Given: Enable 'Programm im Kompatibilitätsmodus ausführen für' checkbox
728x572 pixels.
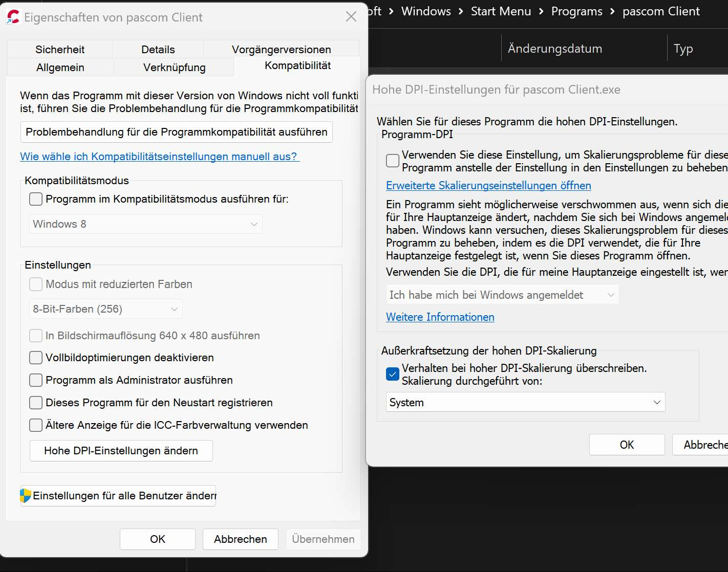Looking at the screenshot, I should pos(36,199).
